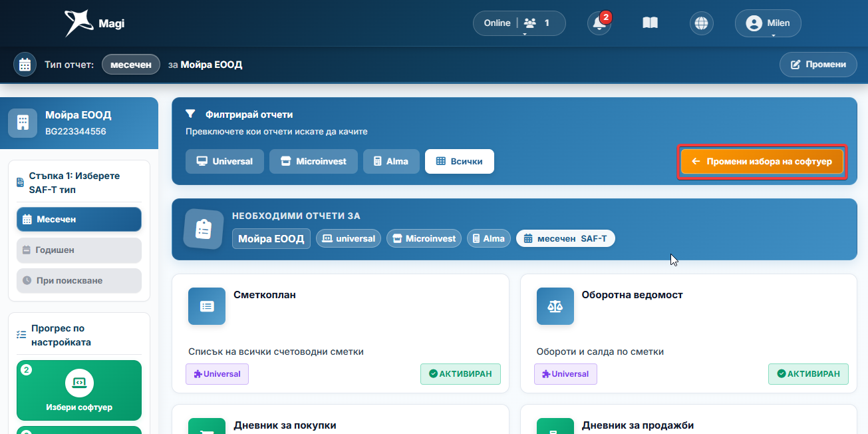Click the Обороти и салда по сметки text
868x434 pixels.
[600, 351]
